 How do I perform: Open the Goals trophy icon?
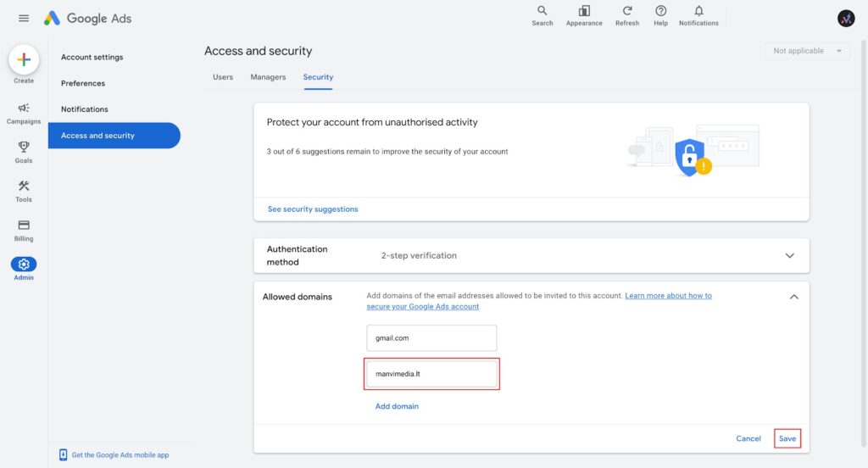tap(24, 147)
